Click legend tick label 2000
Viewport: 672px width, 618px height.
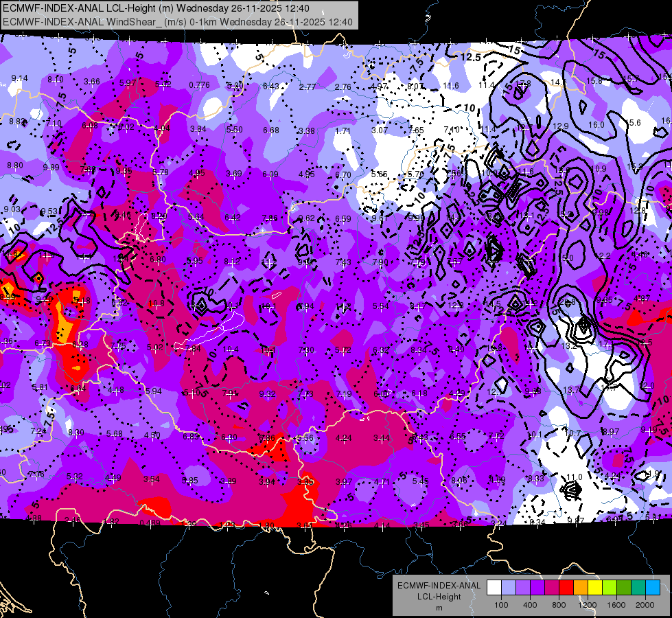tap(645, 605)
